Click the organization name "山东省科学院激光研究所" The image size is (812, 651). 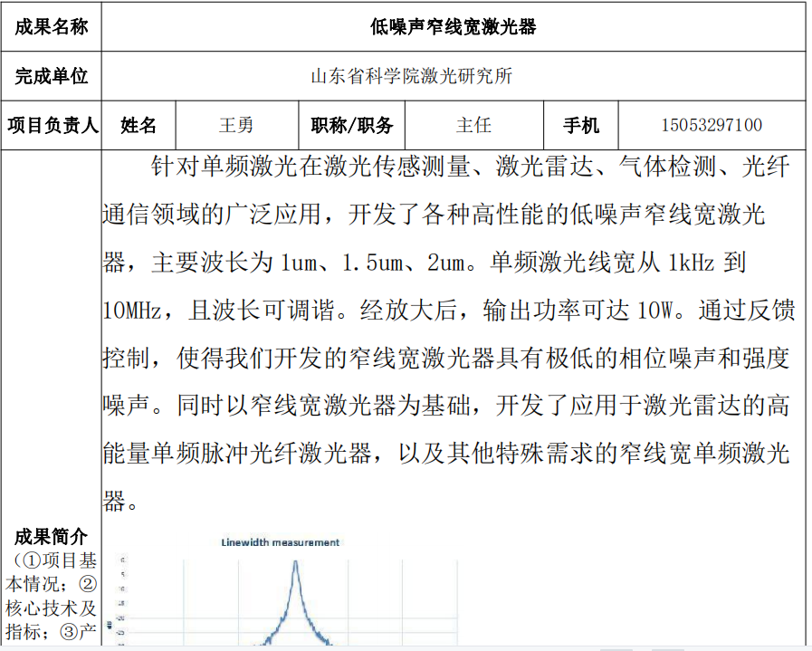(x=412, y=76)
